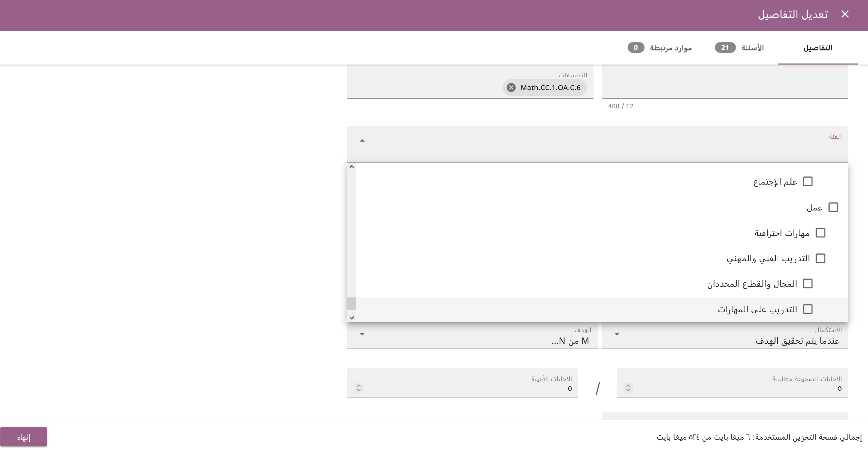Check the عمل category checkbox

[833, 207]
